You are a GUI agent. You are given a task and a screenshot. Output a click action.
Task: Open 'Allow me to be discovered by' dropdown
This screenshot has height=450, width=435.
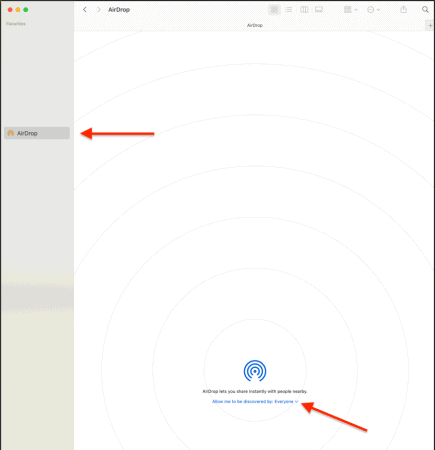click(x=255, y=401)
